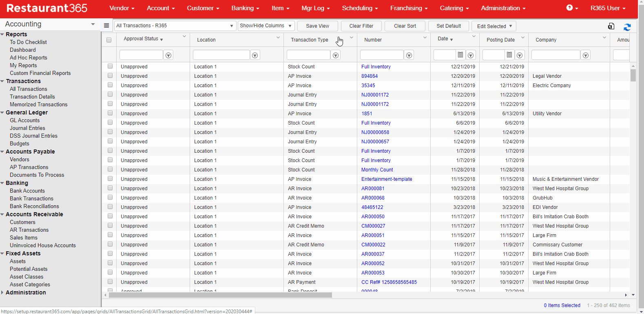Open the NJ00000657 journal entry link
644x314 pixels.
pyautogui.click(x=375, y=142)
